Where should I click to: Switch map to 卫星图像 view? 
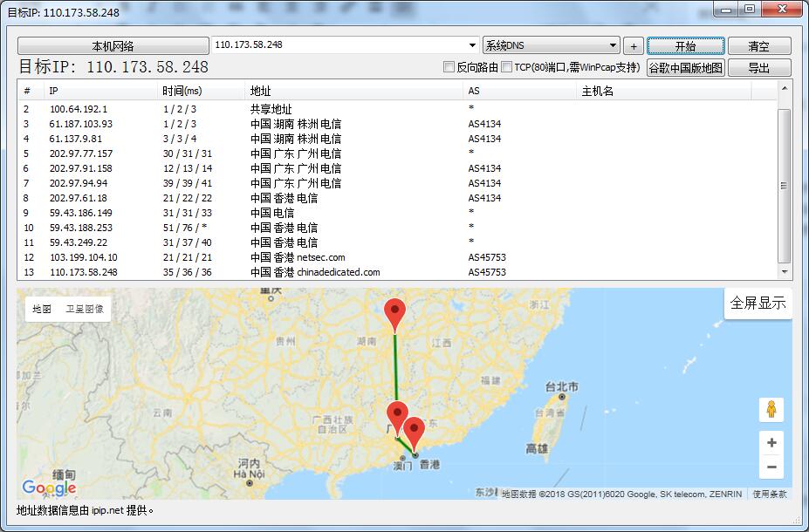click(x=85, y=309)
